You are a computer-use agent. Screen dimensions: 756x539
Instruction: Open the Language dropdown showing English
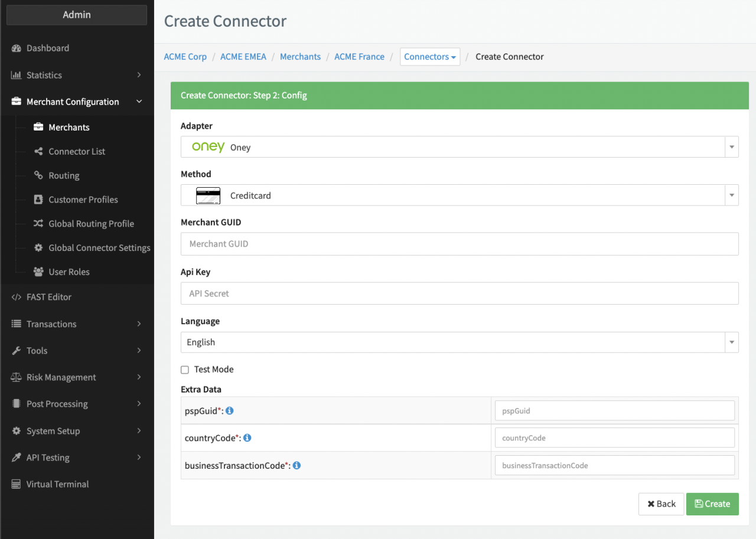click(x=459, y=342)
